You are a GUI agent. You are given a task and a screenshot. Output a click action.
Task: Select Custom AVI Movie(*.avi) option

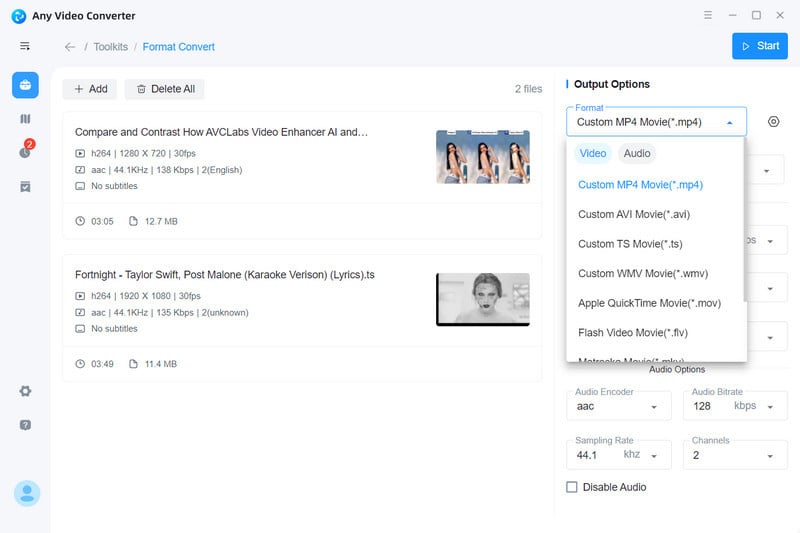pos(655,214)
